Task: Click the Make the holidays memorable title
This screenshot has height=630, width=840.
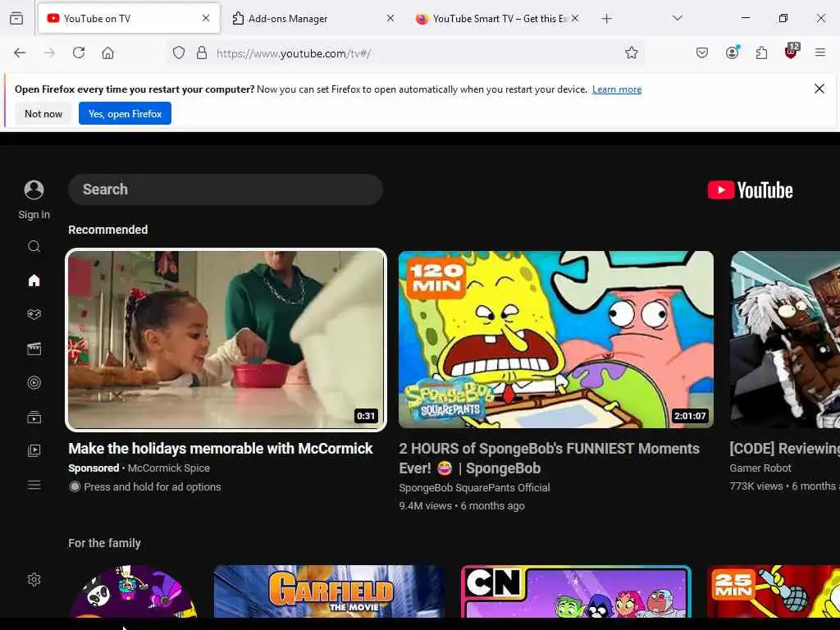Action: (220, 449)
